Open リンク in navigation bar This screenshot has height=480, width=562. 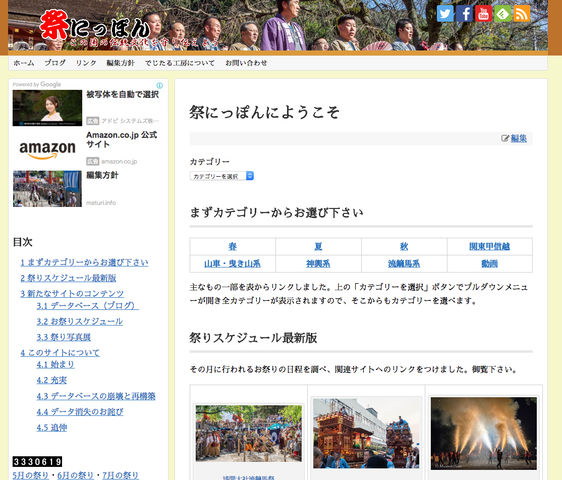click(86, 63)
